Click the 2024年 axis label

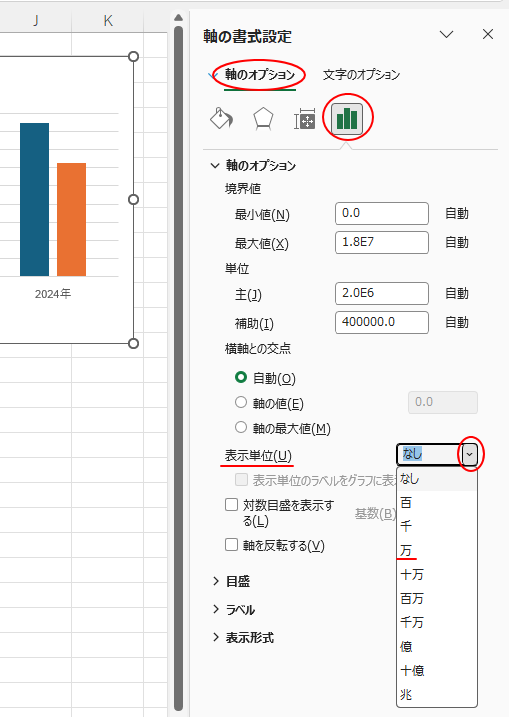click(x=53, y=294)
